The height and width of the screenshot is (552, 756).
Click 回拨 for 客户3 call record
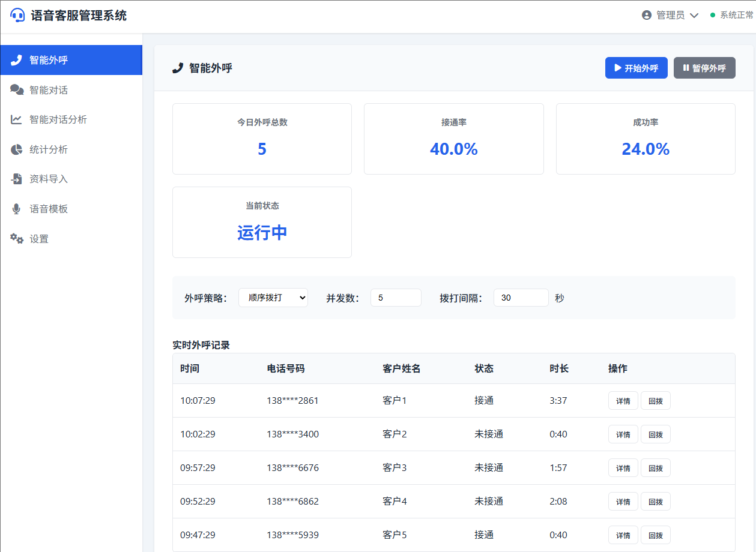click(655, 468)
